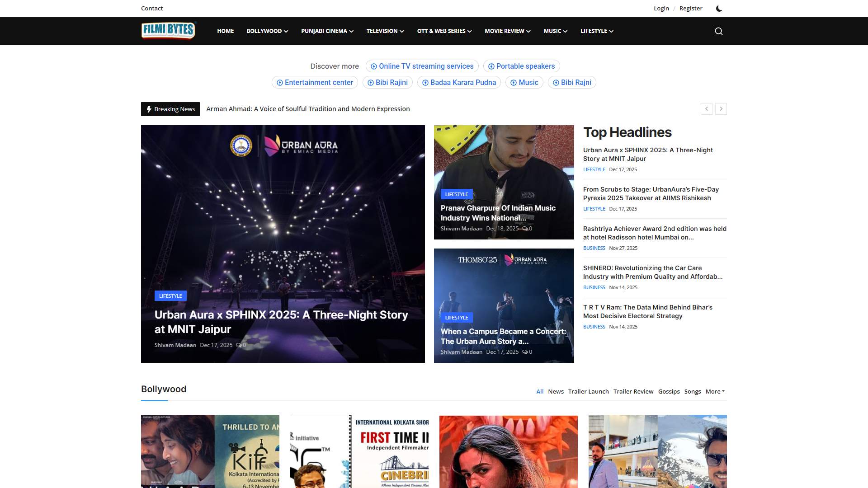Click the Breaking News lightning badge
Viewport: 868px width, 488px height.
[170, 109]
